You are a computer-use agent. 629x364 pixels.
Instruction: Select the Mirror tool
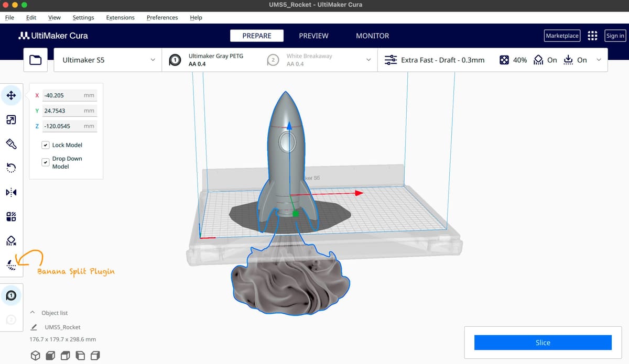(11, 192)
